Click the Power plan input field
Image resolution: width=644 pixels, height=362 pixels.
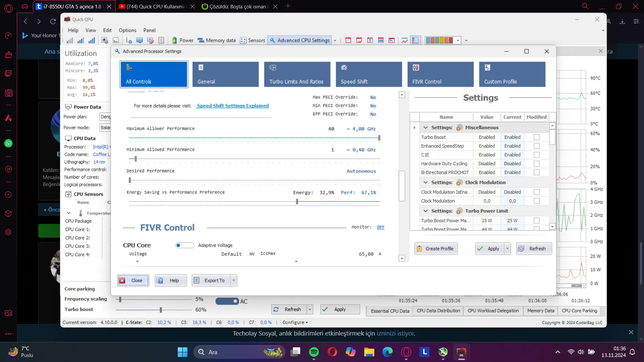click(105, 117)
